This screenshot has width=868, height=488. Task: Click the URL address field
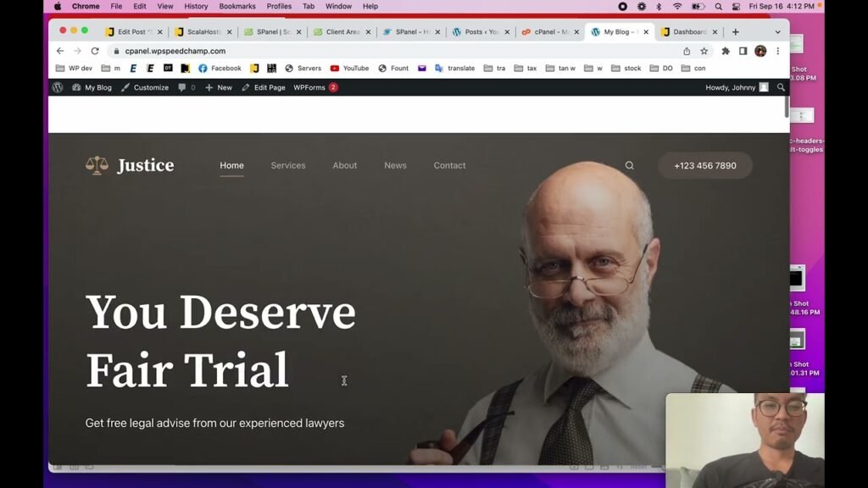point(381,51)
